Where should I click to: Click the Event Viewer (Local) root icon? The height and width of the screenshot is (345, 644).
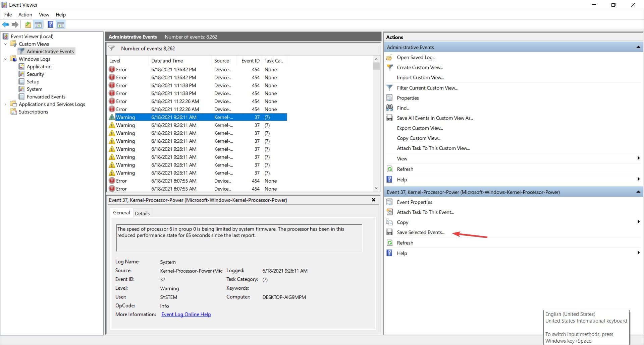point(6,36)
